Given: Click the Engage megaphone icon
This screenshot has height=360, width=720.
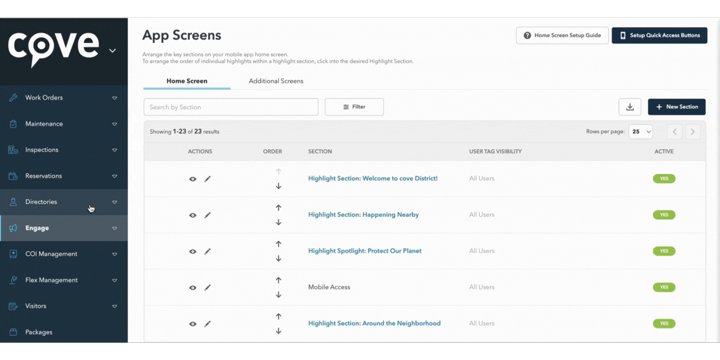Looking at the screenshot, I should tap(13, 228).
